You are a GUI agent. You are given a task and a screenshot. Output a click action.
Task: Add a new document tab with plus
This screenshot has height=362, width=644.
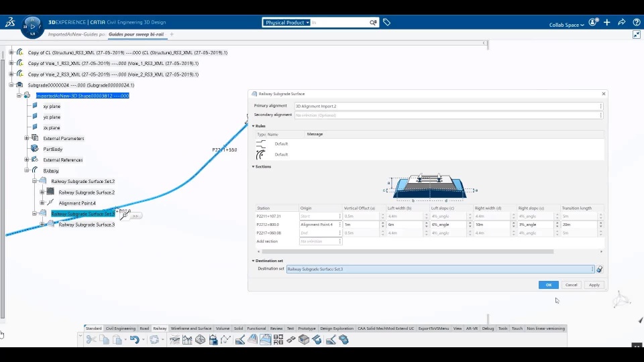(x=172, y=34)
